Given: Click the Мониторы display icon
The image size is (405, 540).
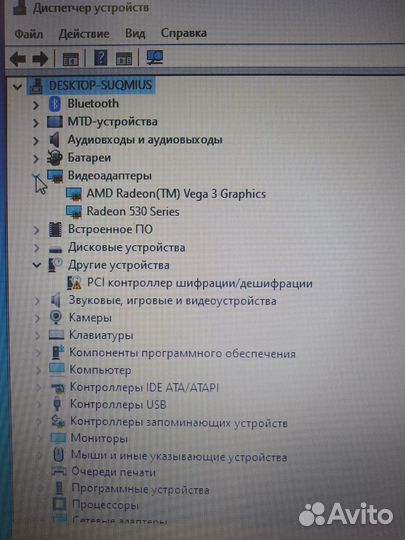Looking at the screenshot, I should click(x=58, y=438).
